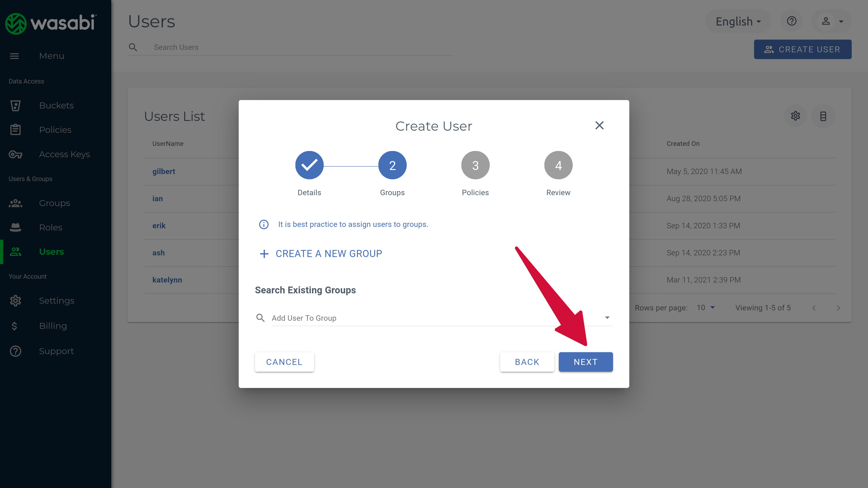Select the Policies step 3 tab

(x=475, y=166)
